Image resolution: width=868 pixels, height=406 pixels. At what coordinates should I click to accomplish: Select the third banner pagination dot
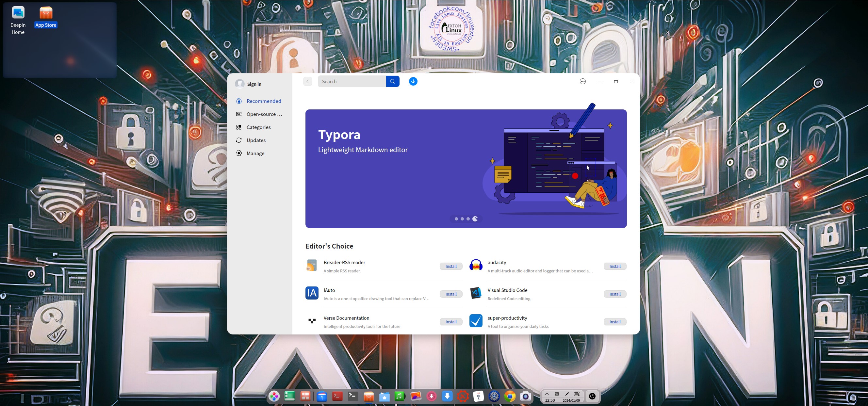pos(468,219)
